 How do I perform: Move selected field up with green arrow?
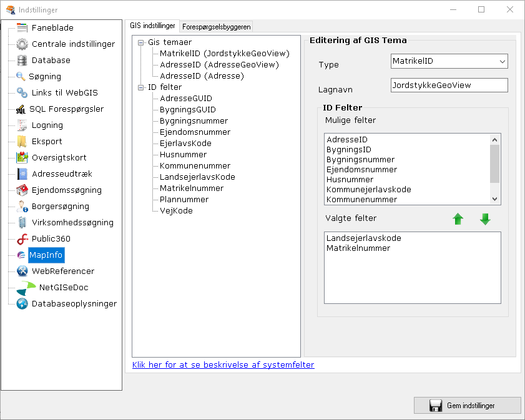(x=458, y=219)
